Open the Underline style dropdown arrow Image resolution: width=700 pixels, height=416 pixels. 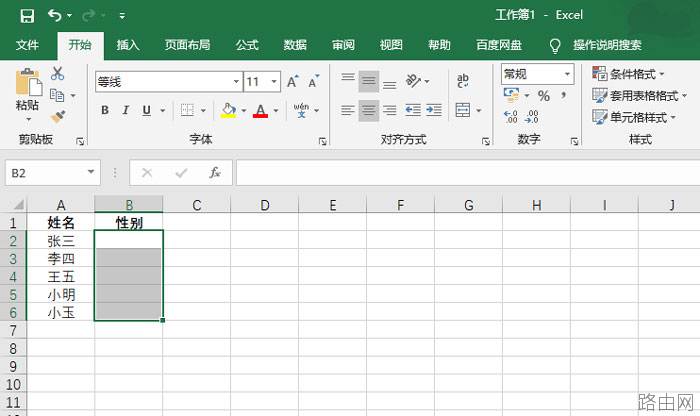pos(162,110)
